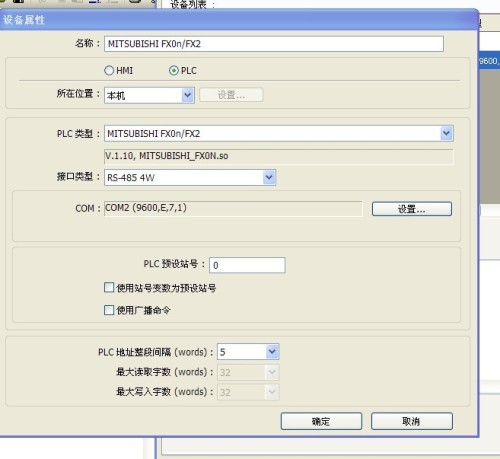Open the 所在位置 location dropdown

coord(149,95)
